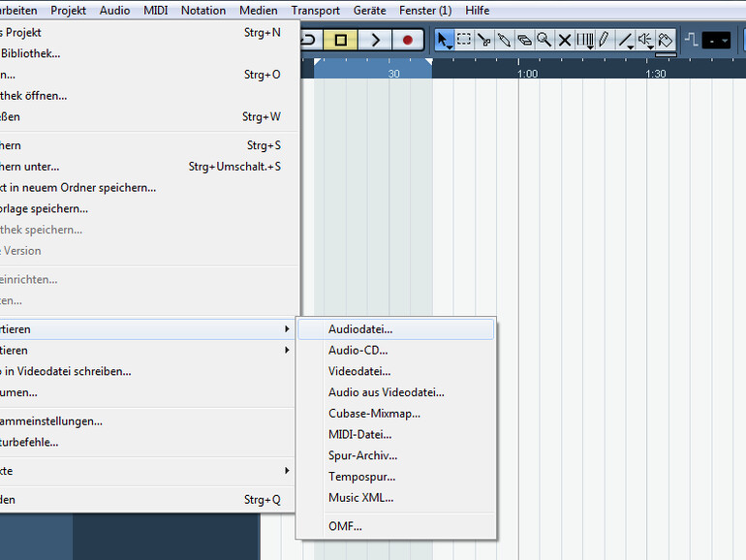Pick the Glue tube tool

click(505, 40)
